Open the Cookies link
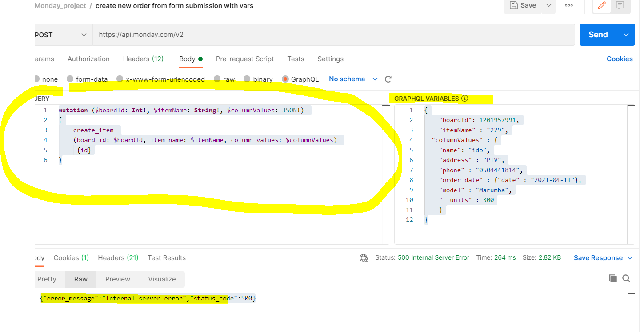 (x=620, y=59)
